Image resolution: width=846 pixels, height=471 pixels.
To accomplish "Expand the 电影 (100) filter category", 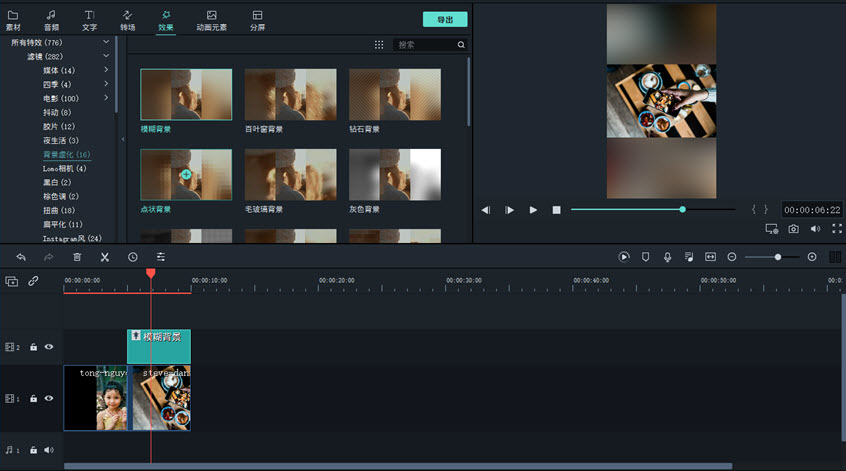I will pos(106,99).
